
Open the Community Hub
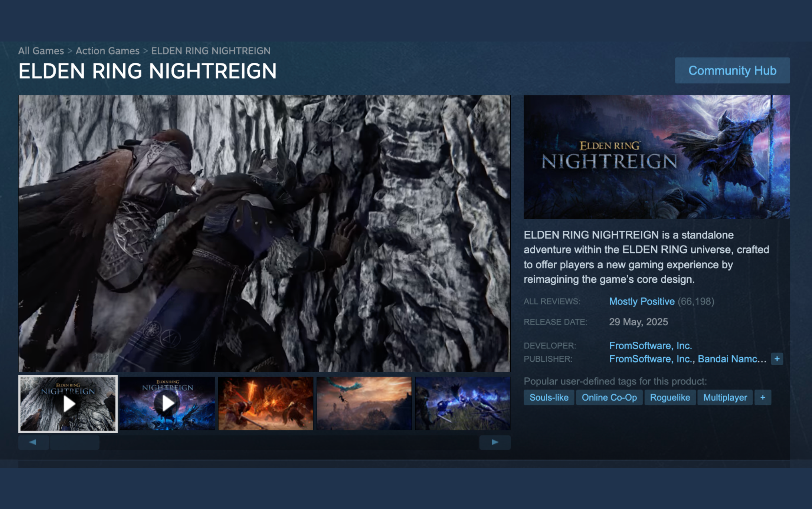(x=732, y=70)
